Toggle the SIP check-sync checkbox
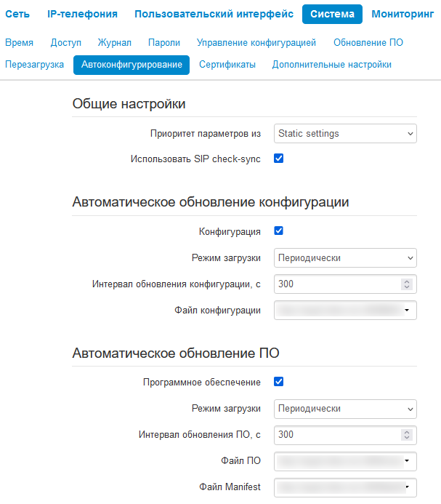The height and width of the screenshot is (504, 441). 278,158
